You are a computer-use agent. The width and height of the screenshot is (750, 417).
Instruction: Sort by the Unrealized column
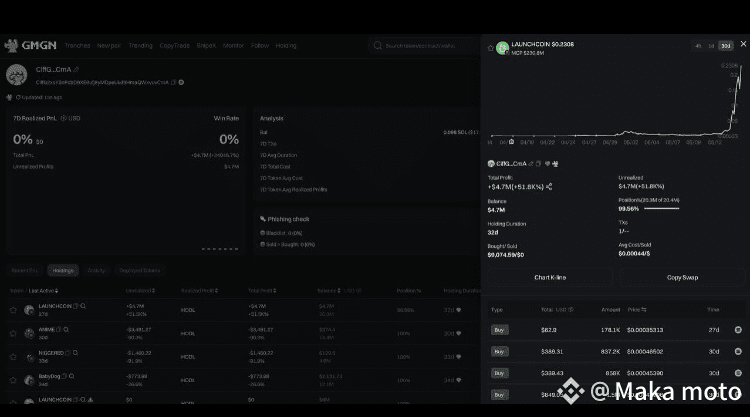140,291
